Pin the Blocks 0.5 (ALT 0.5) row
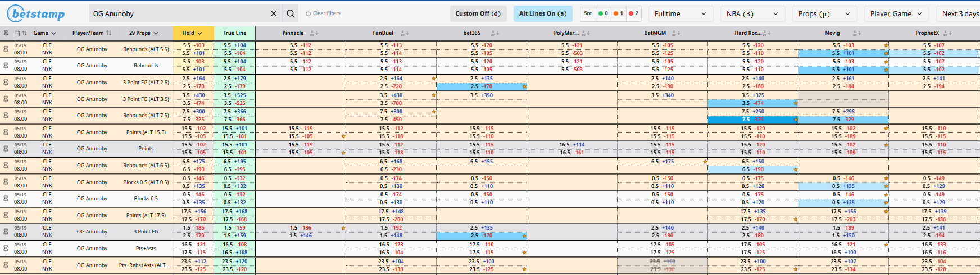This screenshot has height=275, width=980. point(6,182)
